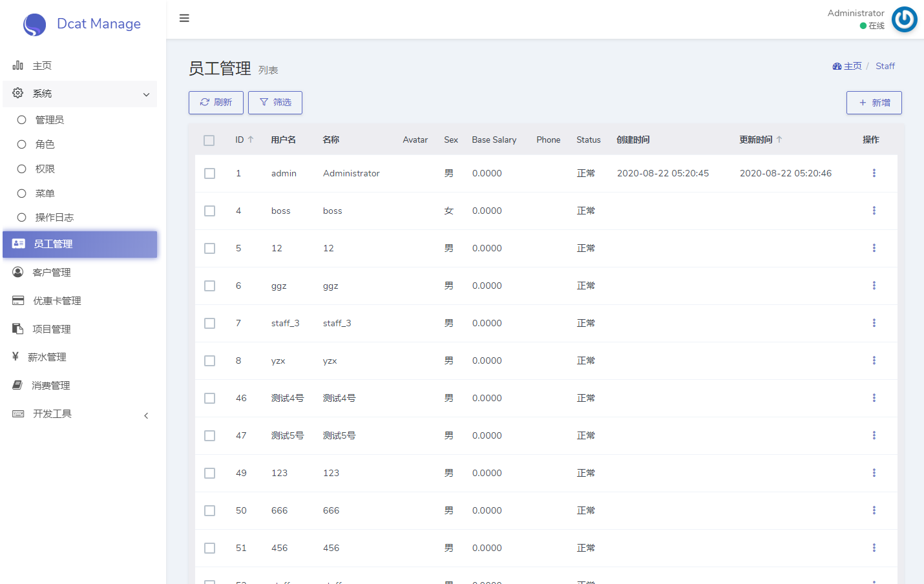Sort by 更新时间 using the arrow icon
The image size is (924, 584).
(779, 140)
